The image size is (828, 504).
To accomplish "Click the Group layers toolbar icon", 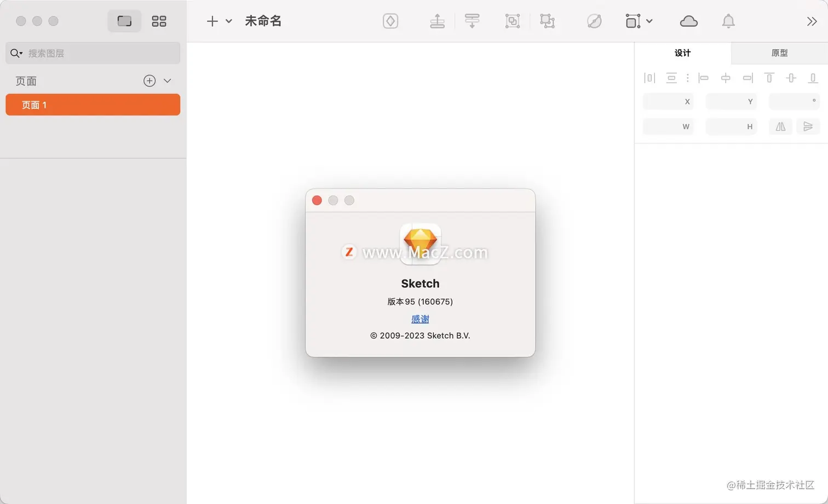I will pos(513,21).
